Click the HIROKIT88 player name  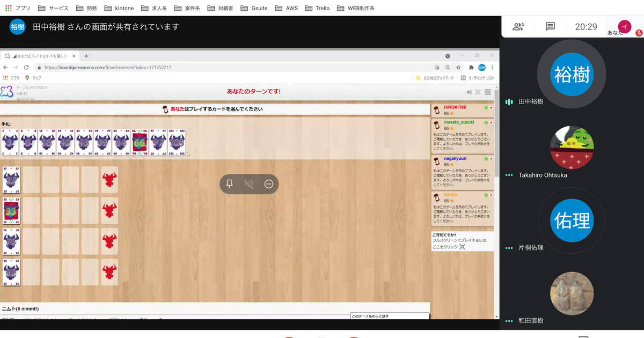(455, 107)
